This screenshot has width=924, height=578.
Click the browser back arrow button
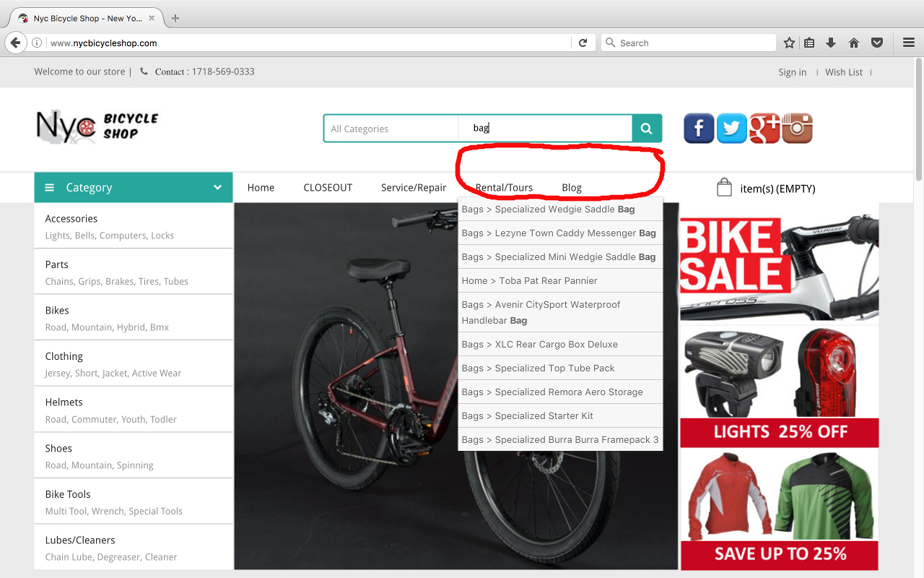[x=15, y=43]
